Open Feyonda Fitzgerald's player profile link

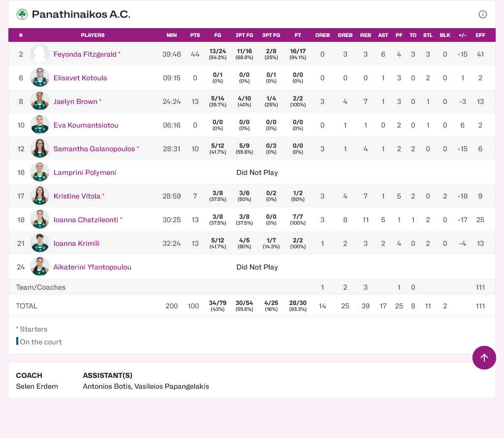click(85, 54)
